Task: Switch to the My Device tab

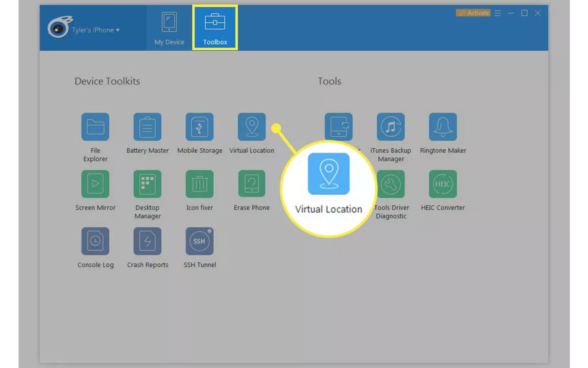Action: 168,28
